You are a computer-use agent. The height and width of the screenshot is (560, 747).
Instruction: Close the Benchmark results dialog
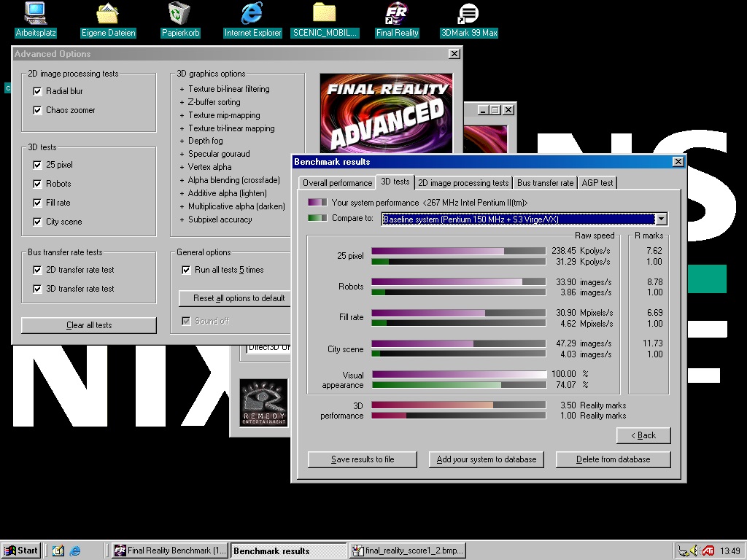click(x=678, y=162)
